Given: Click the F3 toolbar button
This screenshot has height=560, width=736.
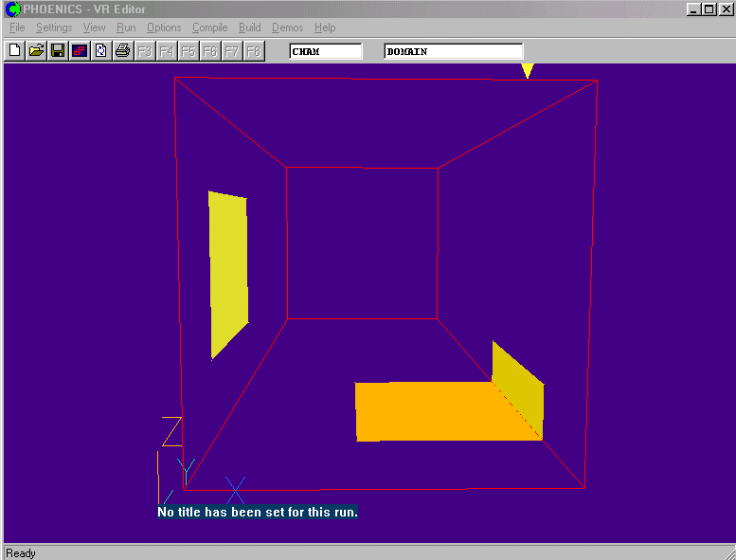Looking at the screenshot, I should [x=145, y=51].
